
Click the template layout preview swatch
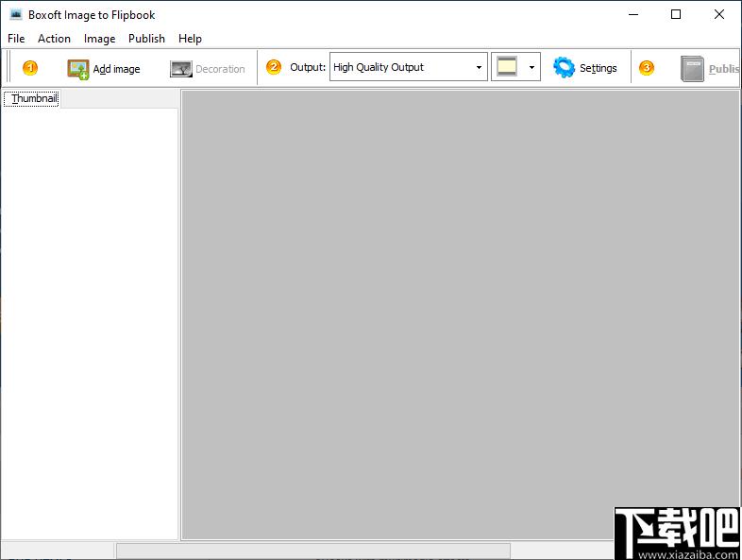tap(507, 67)
